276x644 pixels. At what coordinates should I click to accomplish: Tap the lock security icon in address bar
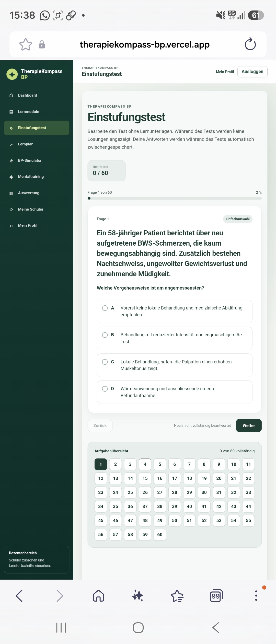pos(42,44)
